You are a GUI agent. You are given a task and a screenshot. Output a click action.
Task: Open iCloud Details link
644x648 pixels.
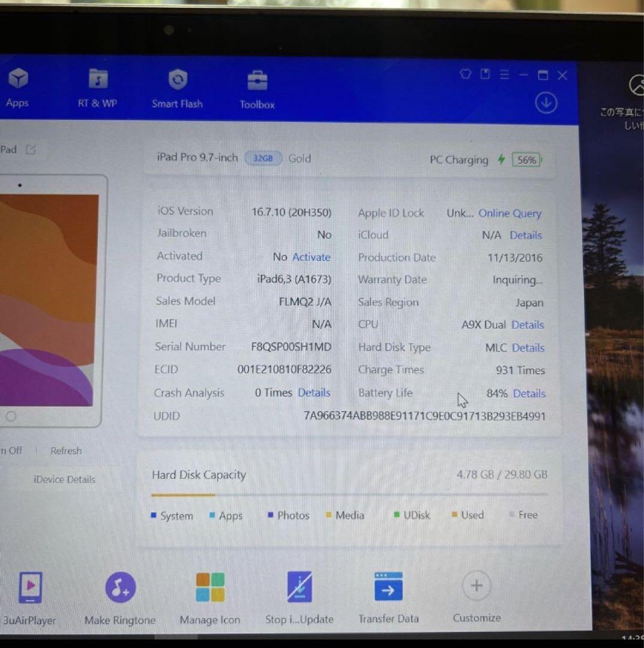tap(525, 235)
